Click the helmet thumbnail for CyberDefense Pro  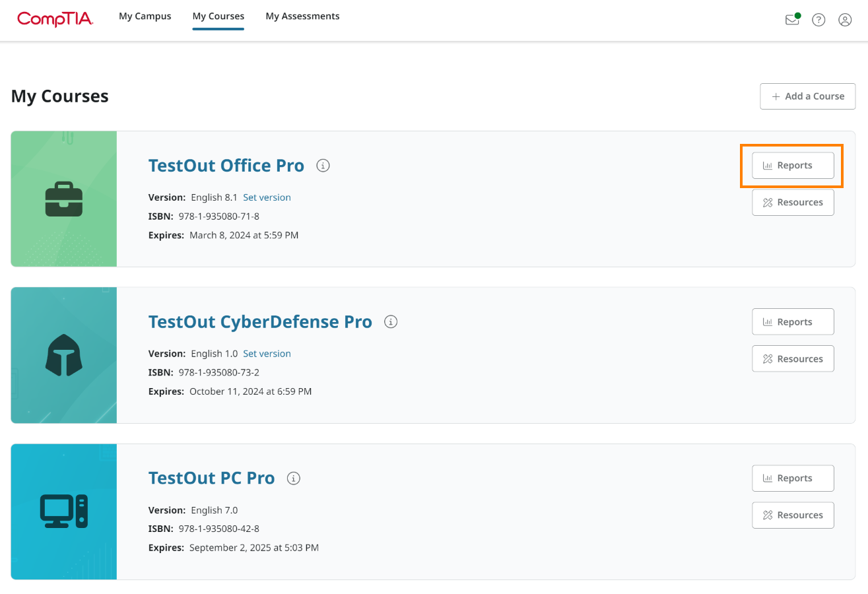[x=64, y=355]
